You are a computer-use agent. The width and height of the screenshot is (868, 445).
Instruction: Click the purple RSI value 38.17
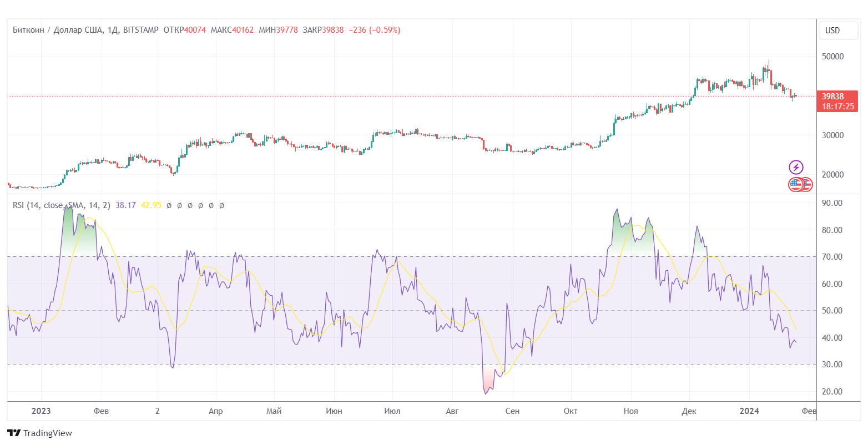(x=125, y=205)
